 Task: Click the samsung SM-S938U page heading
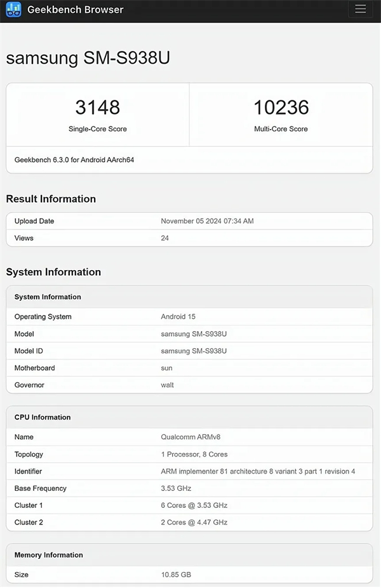(x=88, y=57)
